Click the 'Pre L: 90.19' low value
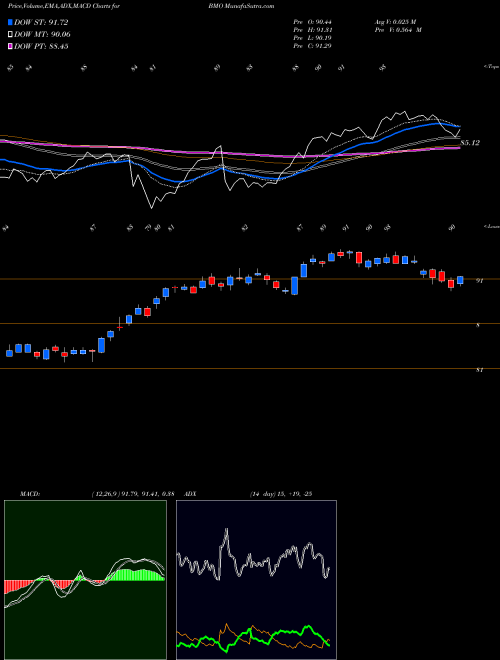 [x=313, y=38]
